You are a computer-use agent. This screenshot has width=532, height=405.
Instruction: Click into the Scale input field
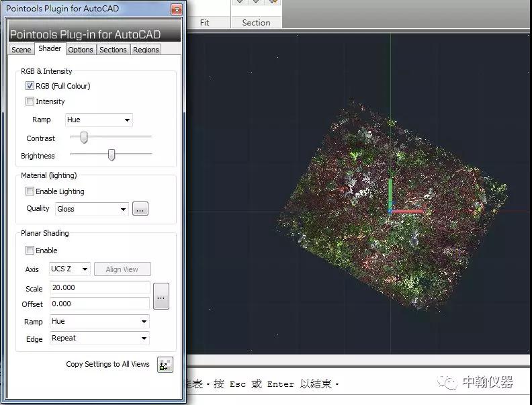tap(99, 288)
